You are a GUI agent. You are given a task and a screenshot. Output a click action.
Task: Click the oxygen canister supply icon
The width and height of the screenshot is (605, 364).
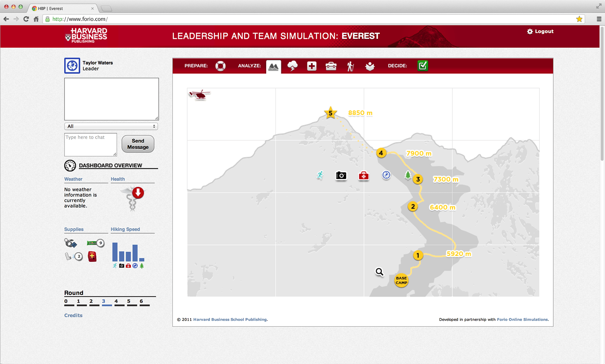[70, 243]
